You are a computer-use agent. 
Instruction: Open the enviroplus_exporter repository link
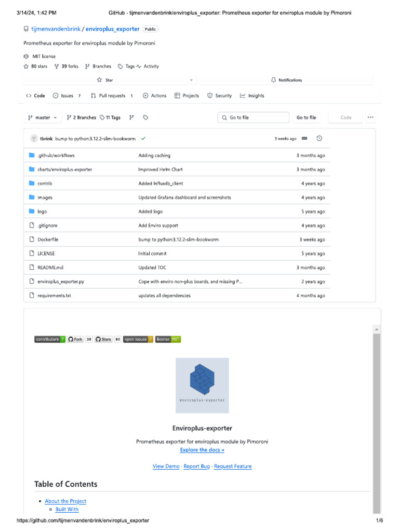click(x=112, y=29)
